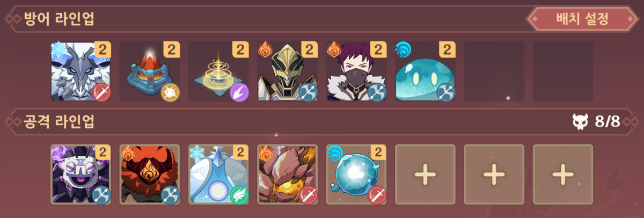644x218 pixels.
Task: Select the rock golem attack card
Action: pos(287,174)
